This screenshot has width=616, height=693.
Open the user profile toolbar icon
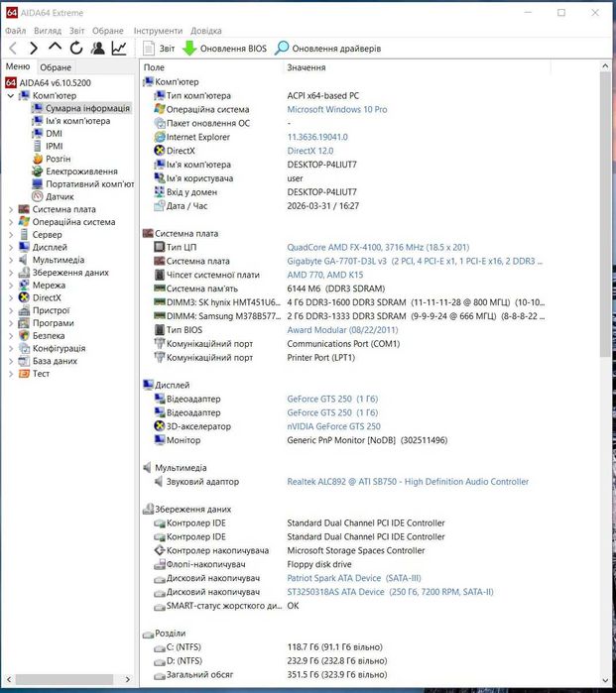click(97, 48)
